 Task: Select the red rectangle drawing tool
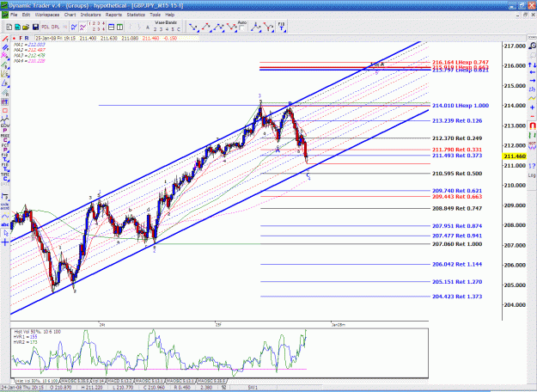point(5,111)
